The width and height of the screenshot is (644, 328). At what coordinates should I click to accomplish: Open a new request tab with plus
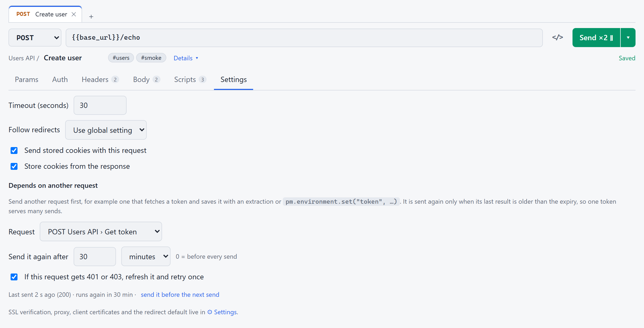(x=91, y=17)
